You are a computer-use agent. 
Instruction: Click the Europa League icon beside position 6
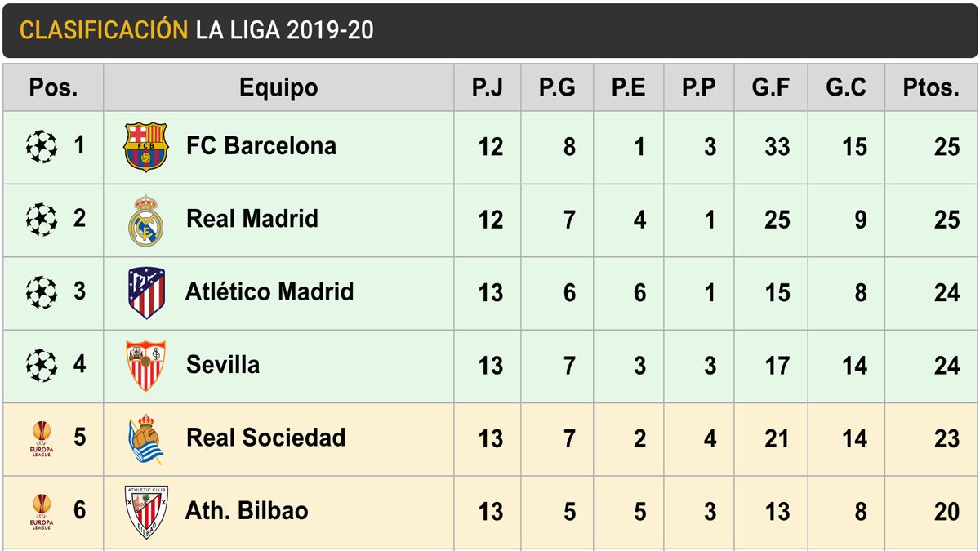point(41,512)
